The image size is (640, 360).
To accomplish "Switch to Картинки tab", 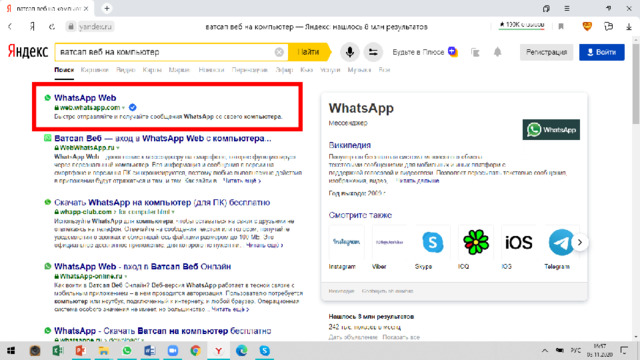I will click(x=95, y=70).
